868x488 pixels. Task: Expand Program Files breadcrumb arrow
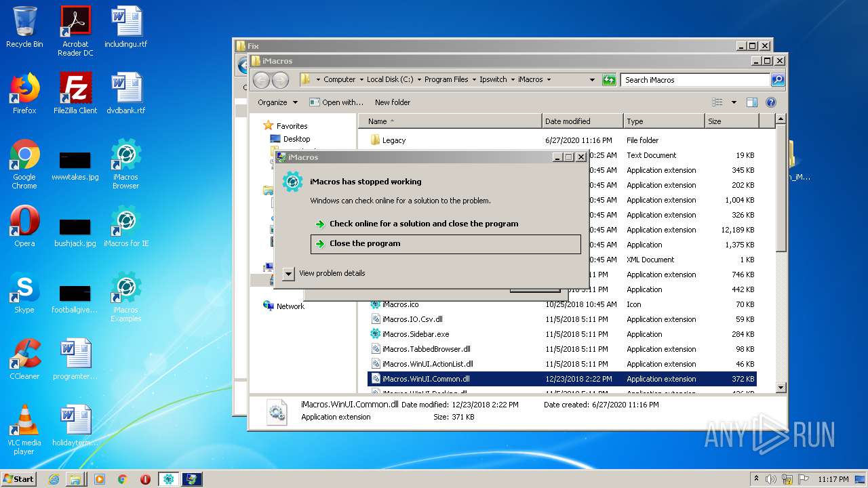[474, 79]
